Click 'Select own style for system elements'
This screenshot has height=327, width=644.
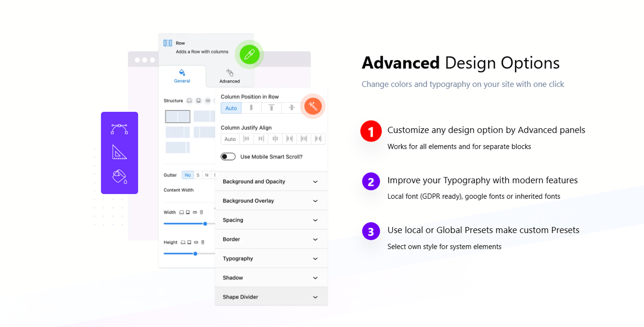(444, 247)
